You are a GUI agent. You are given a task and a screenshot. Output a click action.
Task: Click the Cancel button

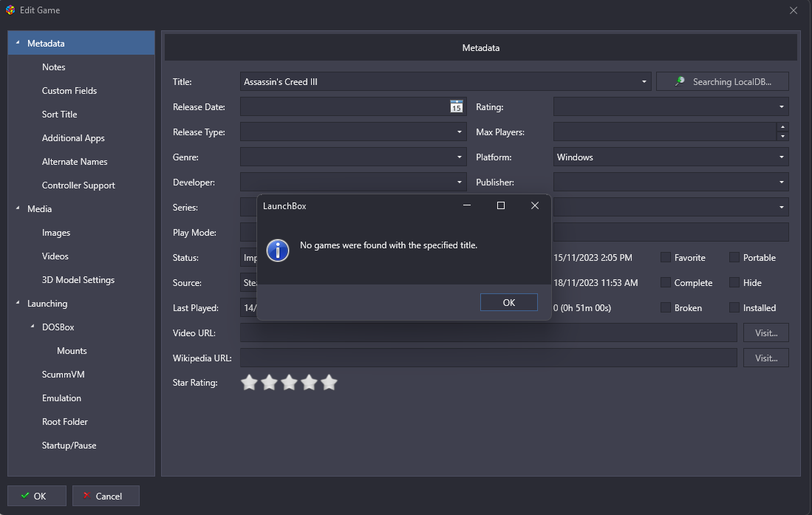[x=106, y=496]
